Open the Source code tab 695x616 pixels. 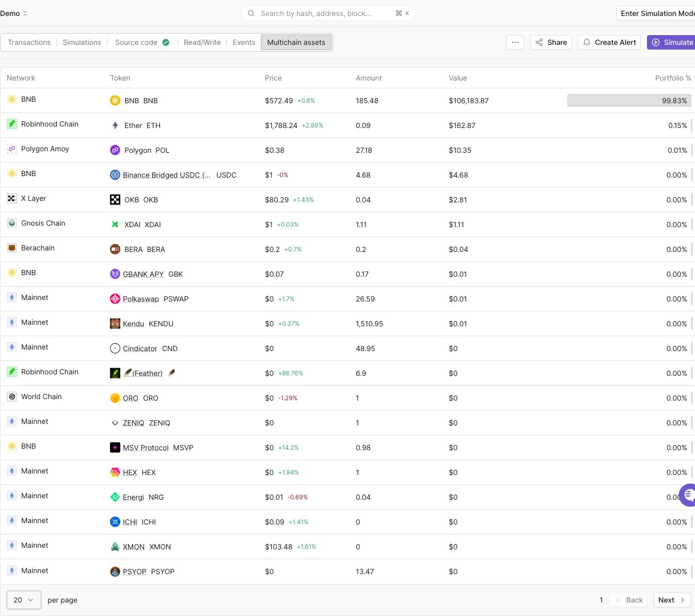142,42
